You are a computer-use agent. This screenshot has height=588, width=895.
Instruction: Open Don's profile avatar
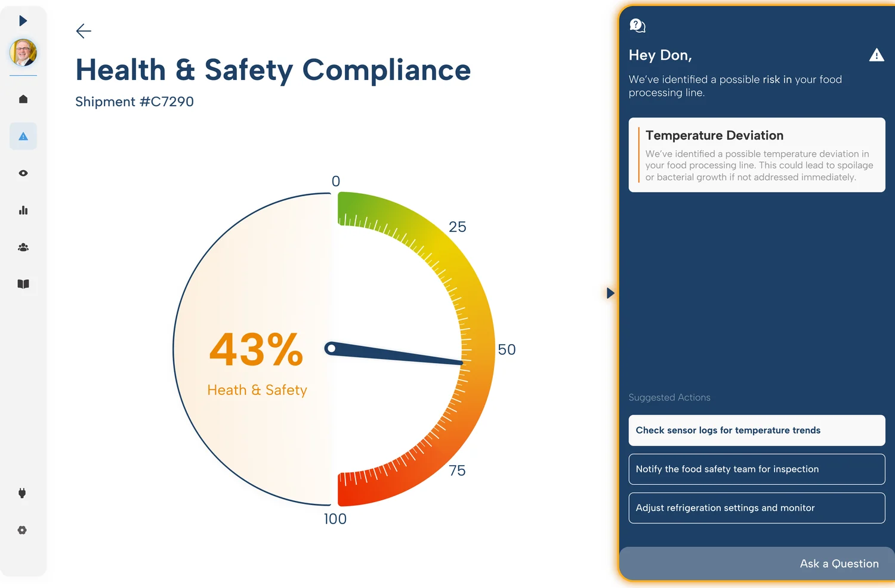[23, 52]
